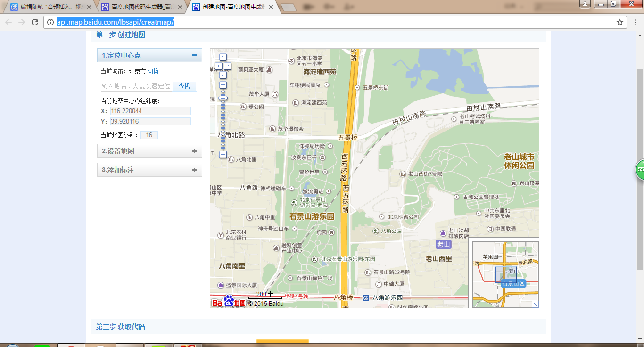
Task: Click the green floating badge at right edge
Action: 639,170
